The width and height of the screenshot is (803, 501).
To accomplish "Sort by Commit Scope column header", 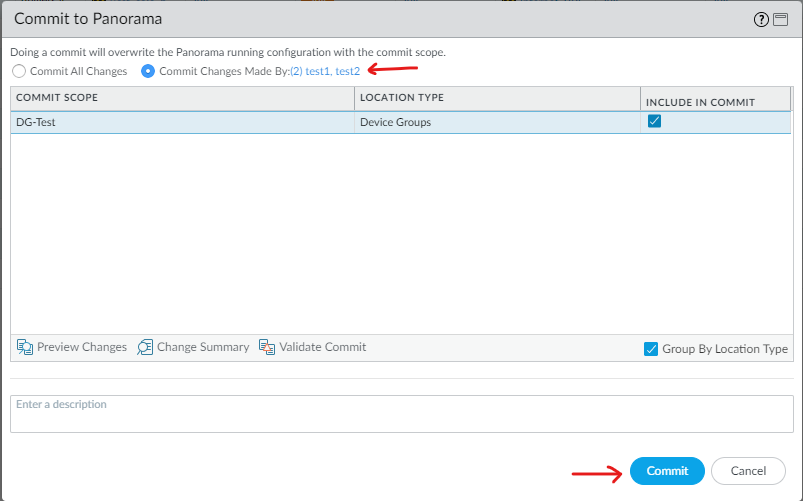I will [182, 98].
